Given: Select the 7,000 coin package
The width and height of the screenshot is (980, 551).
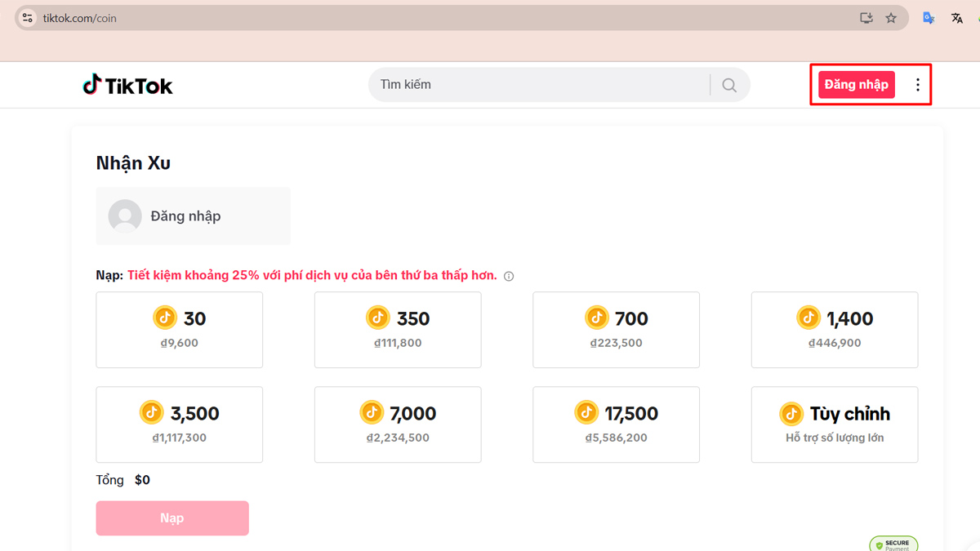Looking at the screenshot, I should 398,424.
